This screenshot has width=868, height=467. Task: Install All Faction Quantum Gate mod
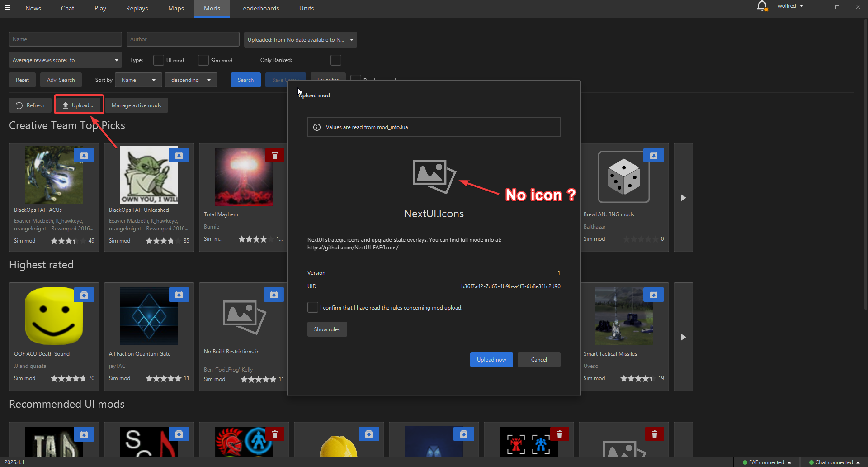click(x=179, y=295)
